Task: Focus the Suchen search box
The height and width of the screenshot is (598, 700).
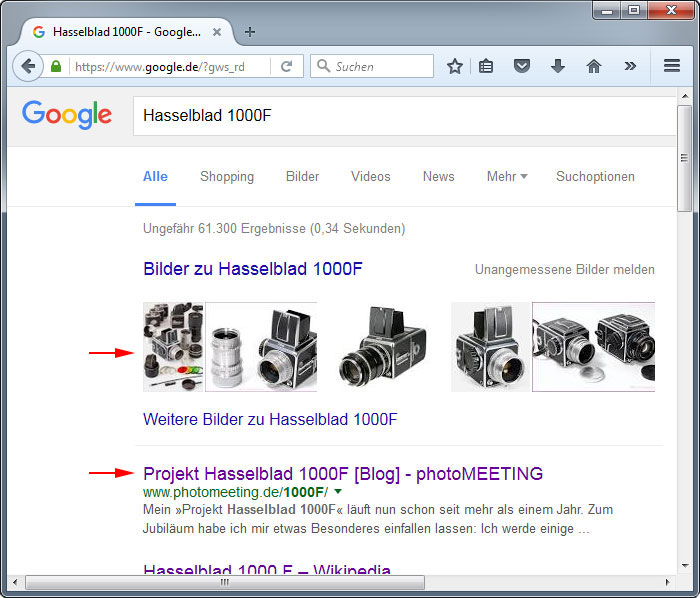Action: coord(372,66)
